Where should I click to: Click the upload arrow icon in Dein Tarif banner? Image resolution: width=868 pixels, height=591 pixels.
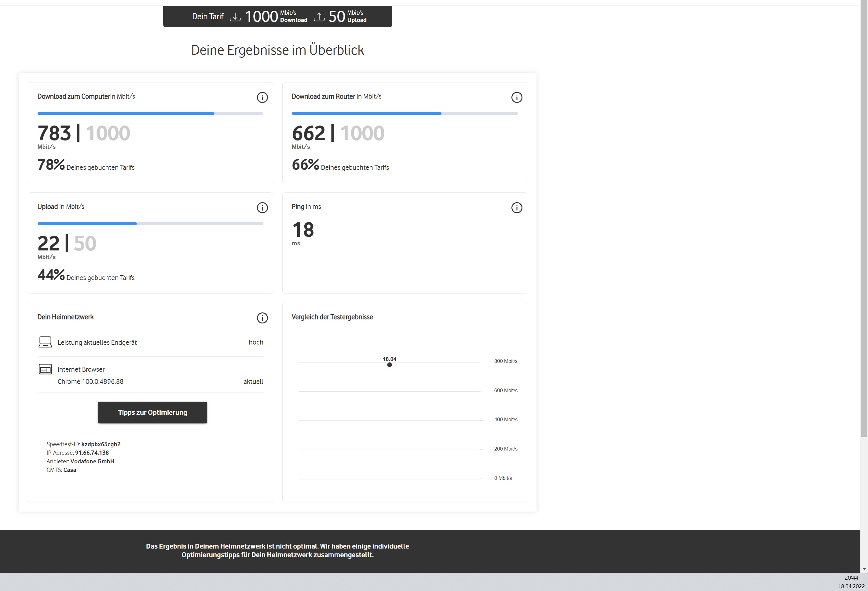click(x=319, y=17)
